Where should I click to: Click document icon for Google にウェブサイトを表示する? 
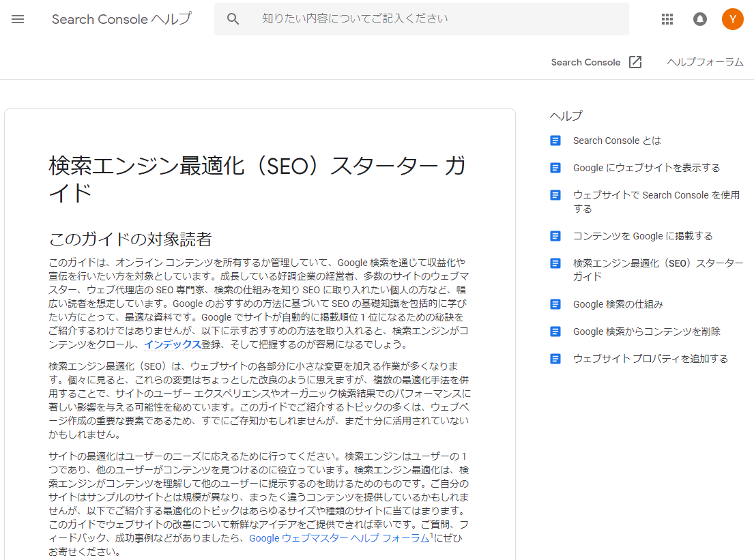555,168
